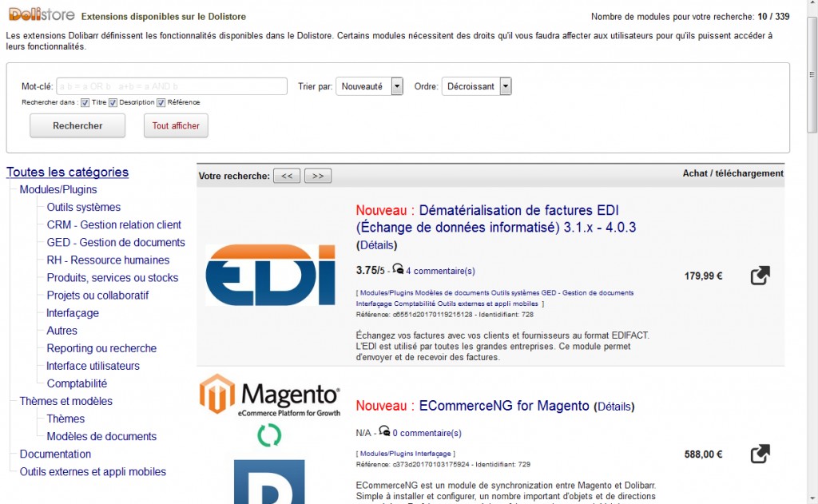This screenshot has width=818, height=504.
Task: Open the Trier par Nouveauté dropdown
Action: click(x=369, y=86)
